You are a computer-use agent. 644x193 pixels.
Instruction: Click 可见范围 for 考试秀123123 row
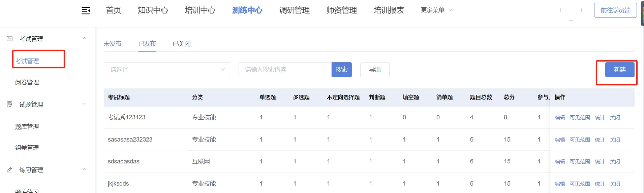click(x=580, y=118)
